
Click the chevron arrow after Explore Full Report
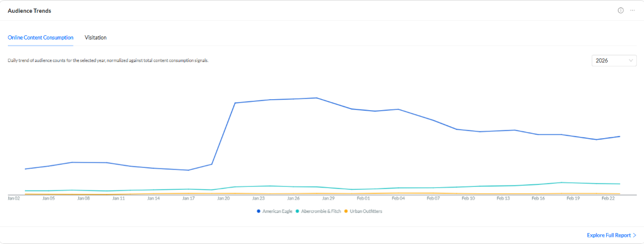[635, 235]
